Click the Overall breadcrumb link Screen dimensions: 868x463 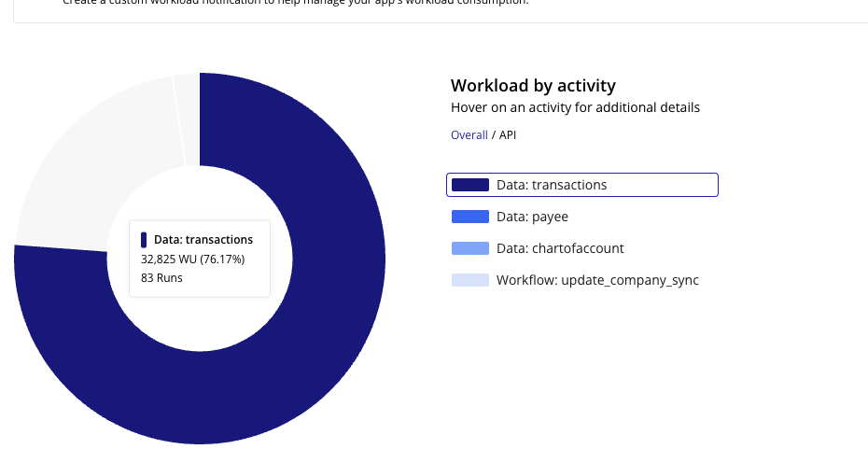click(469, 135)
